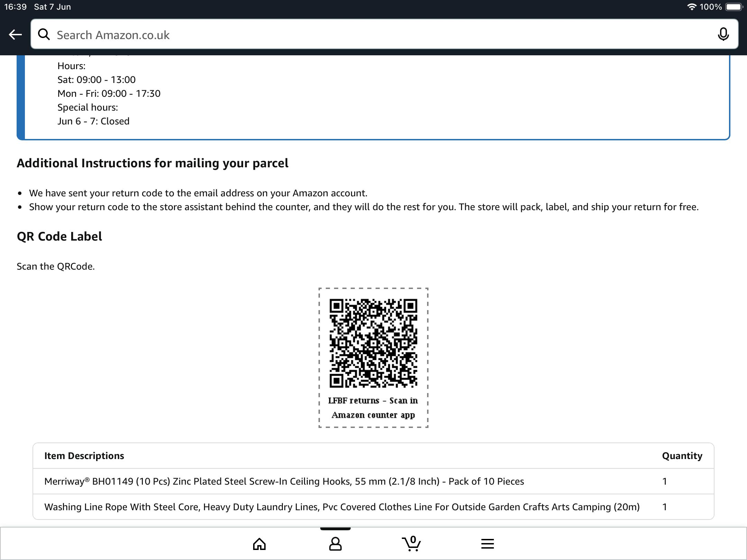Tap the 'Item Descriptions' column header
Screen dimensions: 747x560
click(x=84, y=456)
